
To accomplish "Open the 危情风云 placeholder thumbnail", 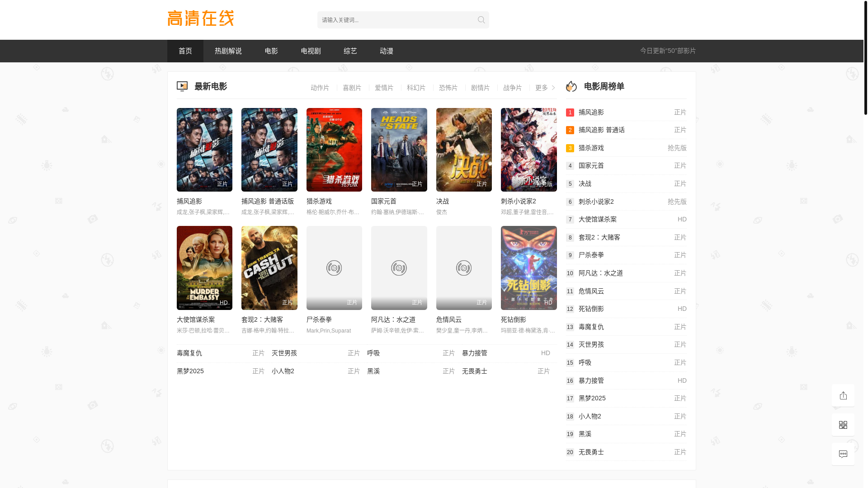I will click(x=464, y=268).
